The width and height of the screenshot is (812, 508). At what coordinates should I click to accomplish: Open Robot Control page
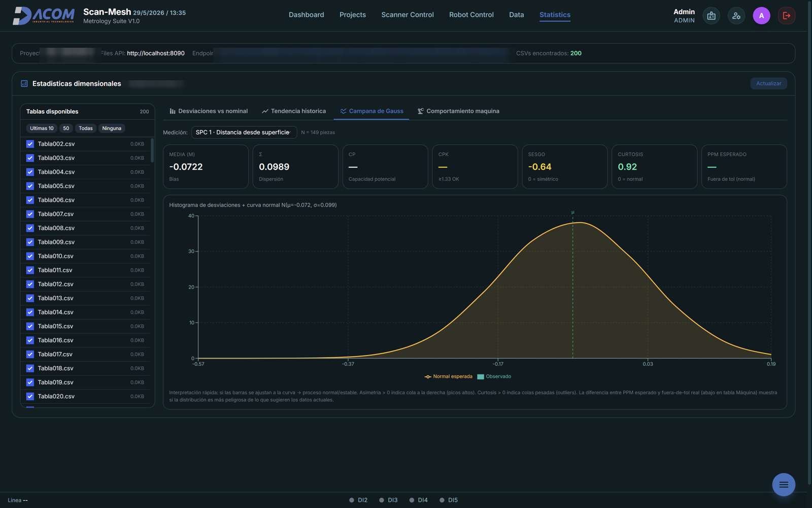coord(471,15)
